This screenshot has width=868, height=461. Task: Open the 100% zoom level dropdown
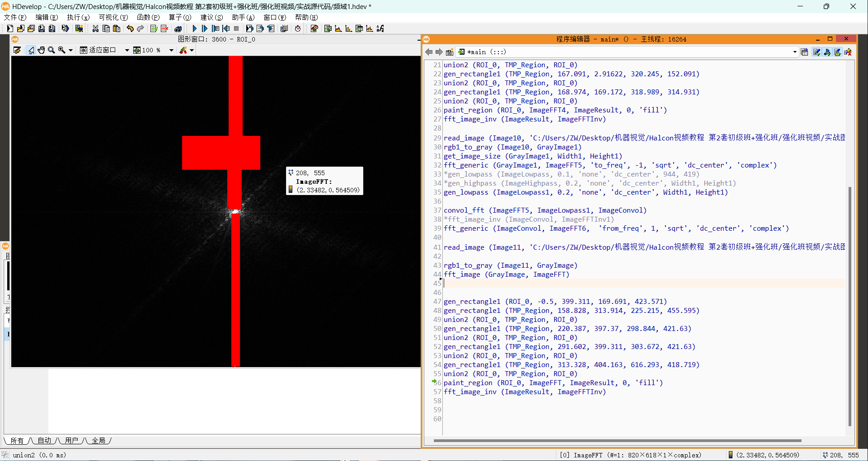[x=171, y=50]
